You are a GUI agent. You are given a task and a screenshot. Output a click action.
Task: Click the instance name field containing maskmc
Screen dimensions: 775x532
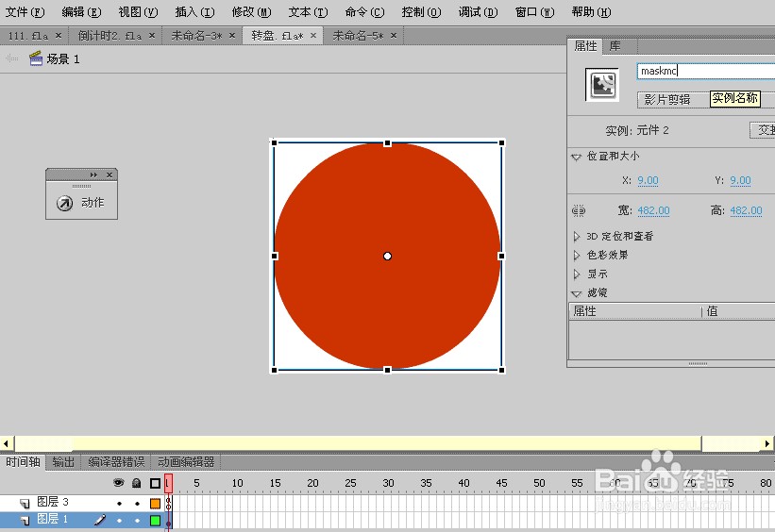tap(706, 71)
